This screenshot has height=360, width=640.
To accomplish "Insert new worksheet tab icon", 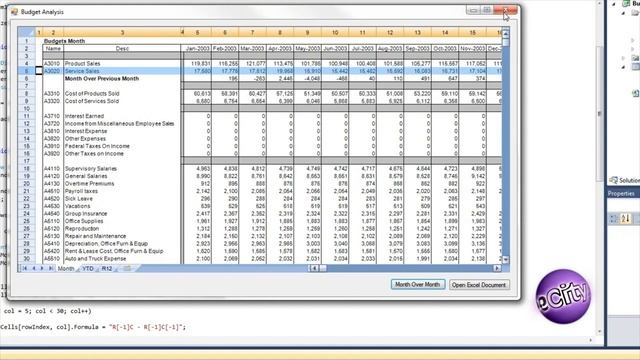I will coord(127,269).
